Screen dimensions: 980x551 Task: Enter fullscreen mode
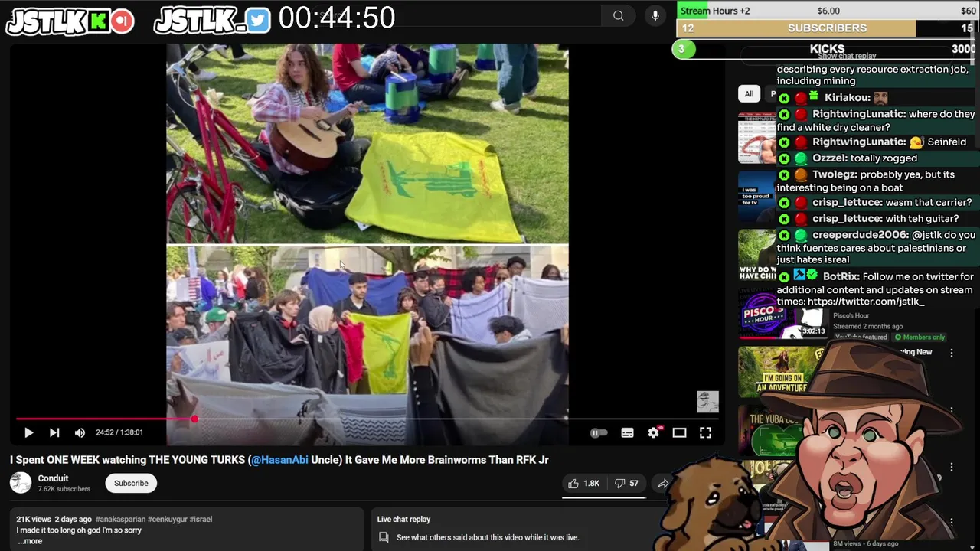click(705, 432)
